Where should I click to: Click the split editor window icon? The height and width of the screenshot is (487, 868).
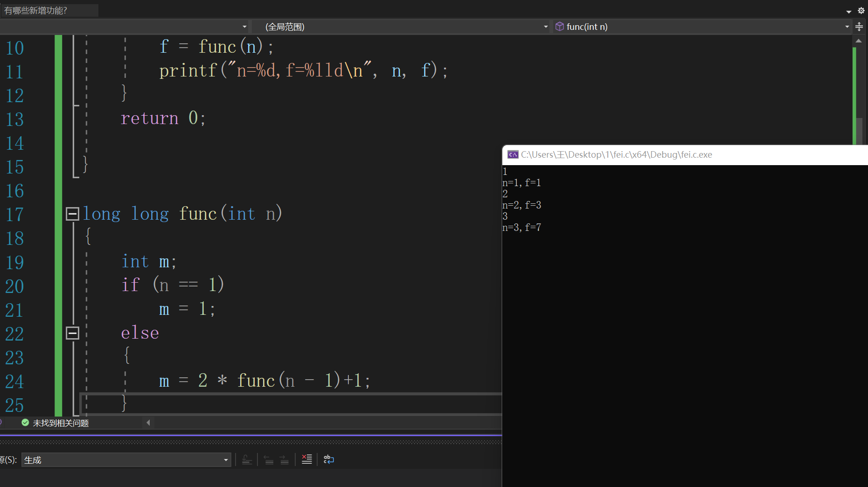coord(859,27)
